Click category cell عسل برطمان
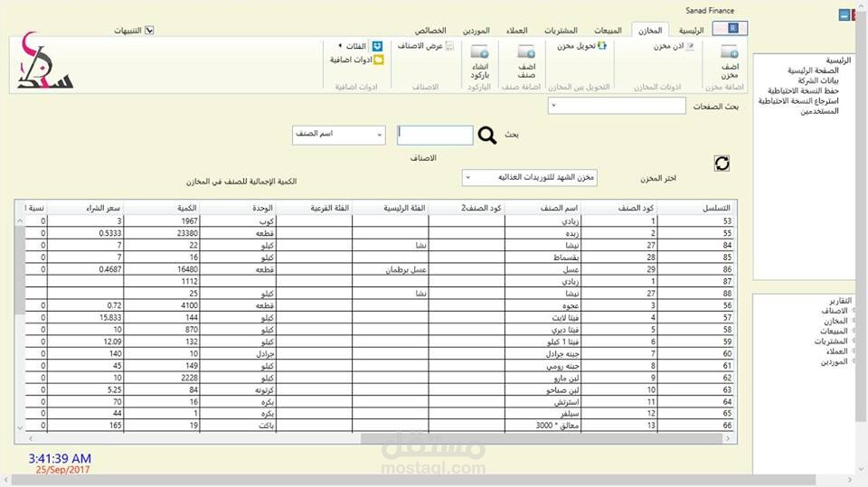This screenshot has width=868, height=487. click(390, 269)
